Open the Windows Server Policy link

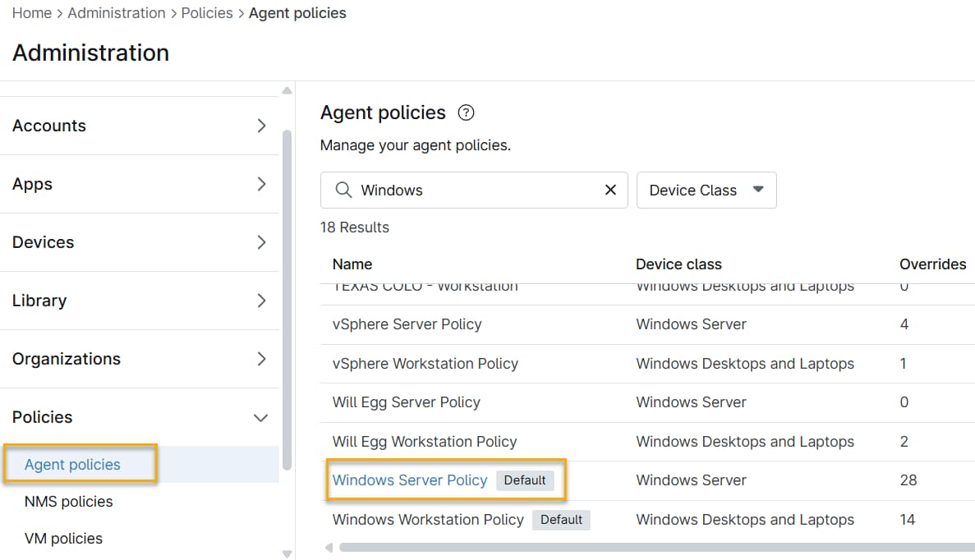[x=410, y=480]
